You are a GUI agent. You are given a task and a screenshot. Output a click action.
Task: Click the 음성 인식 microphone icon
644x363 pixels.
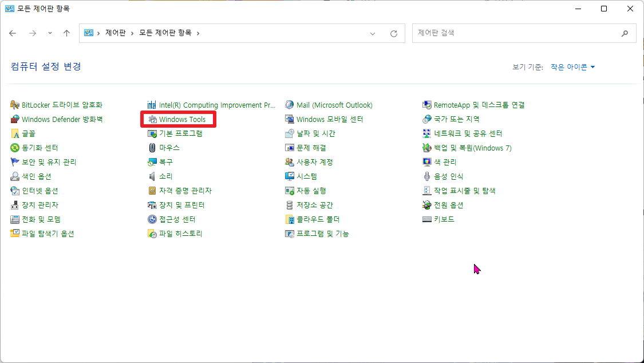427,176
